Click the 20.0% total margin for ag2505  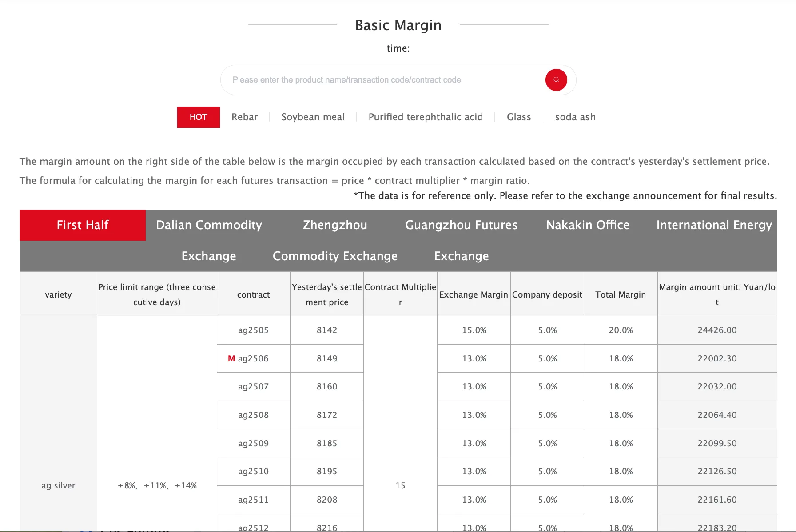coord(621,330)
